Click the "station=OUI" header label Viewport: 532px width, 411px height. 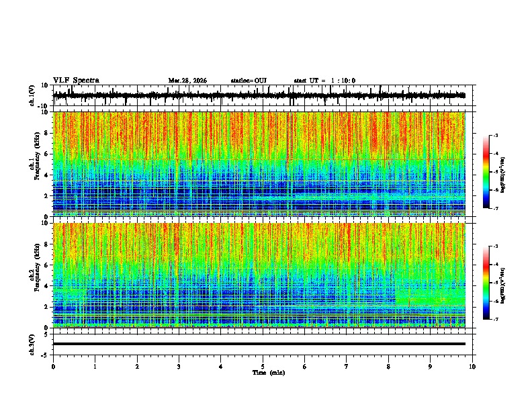pos(249,81)
